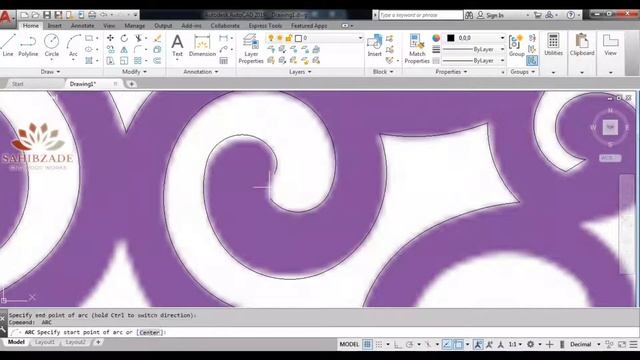
Task: Switch to the Manage ribbon tab
Action: [x=135, y=26]
